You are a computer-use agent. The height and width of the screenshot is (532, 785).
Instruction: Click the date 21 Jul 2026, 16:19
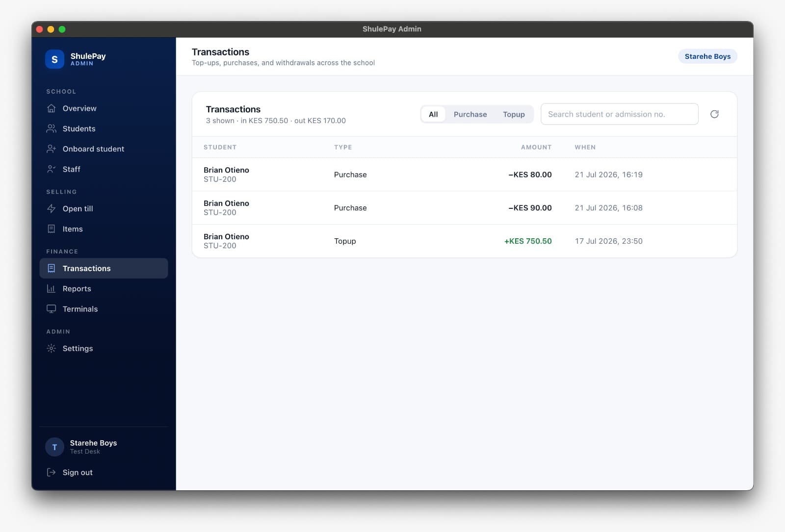608,175
